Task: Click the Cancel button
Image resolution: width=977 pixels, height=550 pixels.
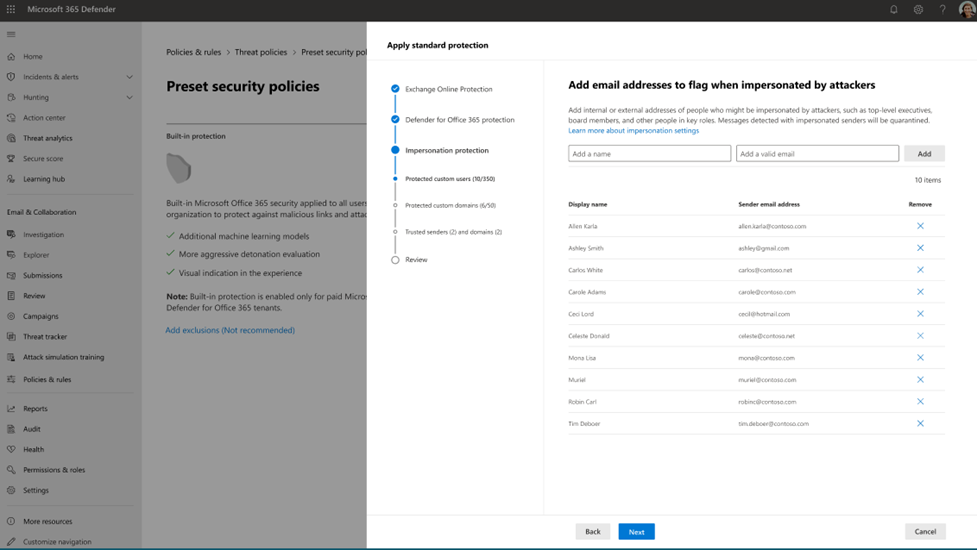Action: pyautogui.click(x=925, y=531)
